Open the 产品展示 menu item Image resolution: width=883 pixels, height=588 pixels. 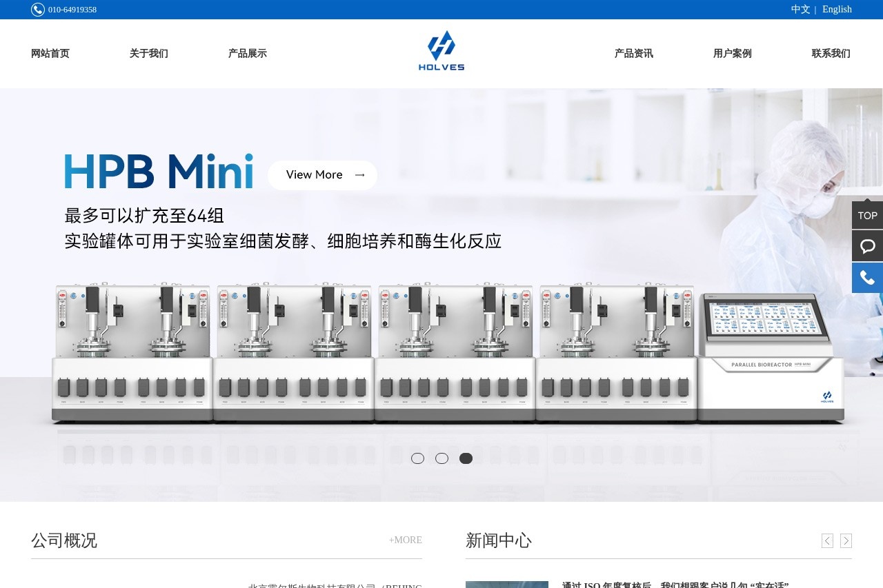point(248,54)
